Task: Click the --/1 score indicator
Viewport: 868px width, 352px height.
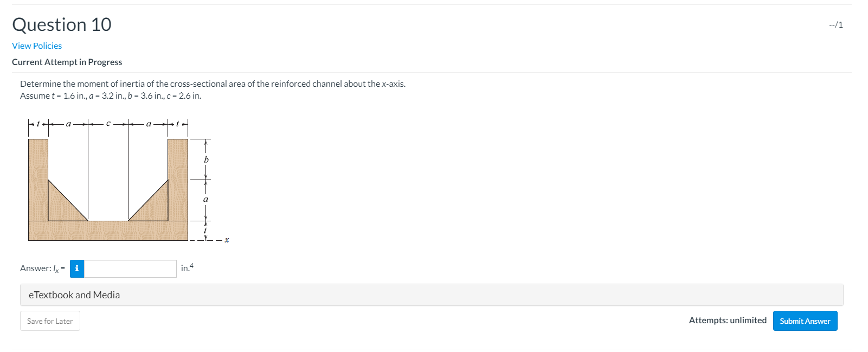Action: click(835, 24)
